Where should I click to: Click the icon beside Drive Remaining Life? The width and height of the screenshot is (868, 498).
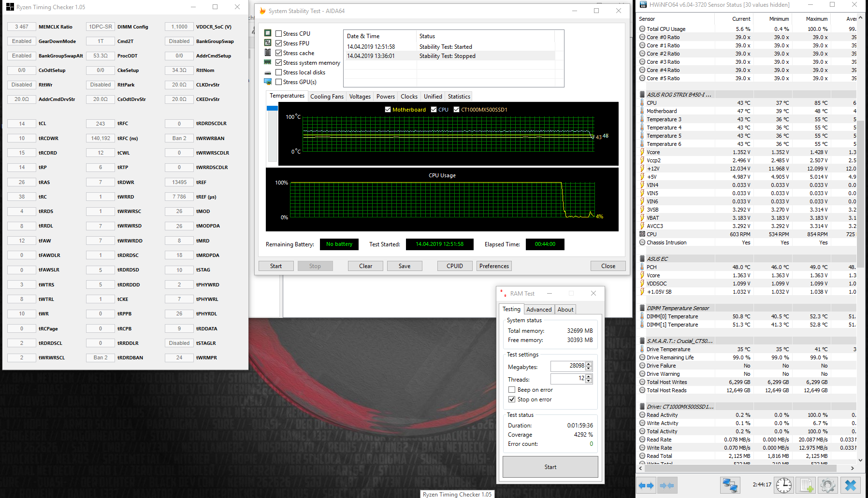click(x=642, y=357)
